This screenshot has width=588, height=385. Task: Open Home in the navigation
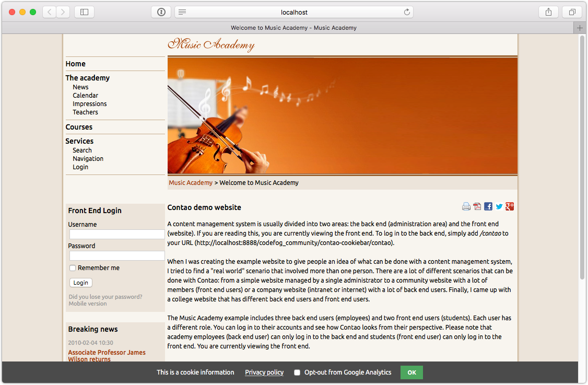pyautogui.click(x=75, y=64)
